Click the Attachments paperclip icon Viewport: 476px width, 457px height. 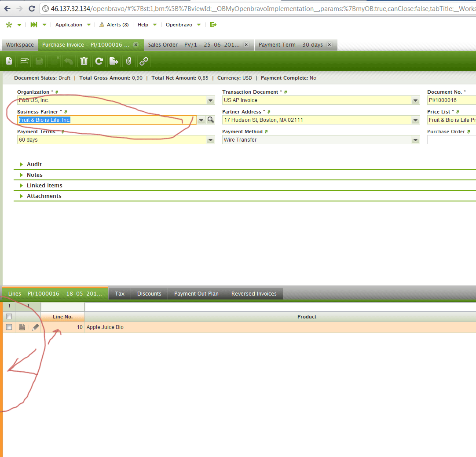point(128,61)
